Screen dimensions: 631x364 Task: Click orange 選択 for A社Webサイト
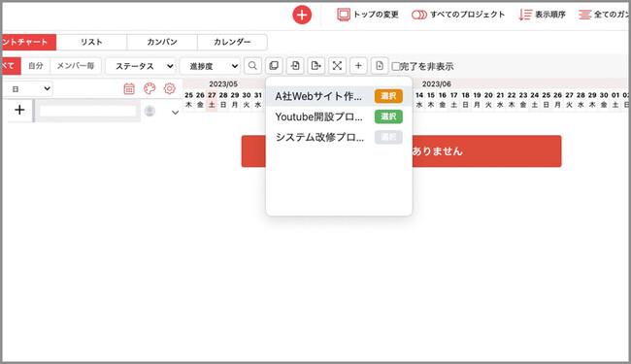tap(388, 96)
